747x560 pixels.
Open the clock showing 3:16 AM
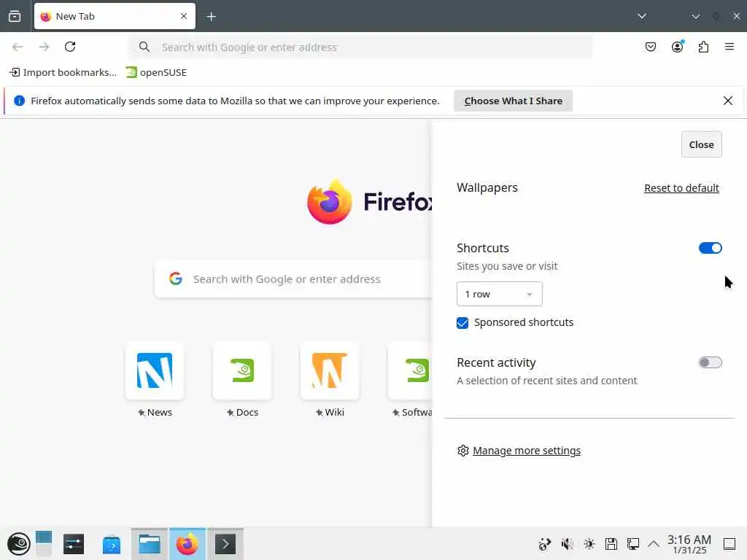[689, 544]
